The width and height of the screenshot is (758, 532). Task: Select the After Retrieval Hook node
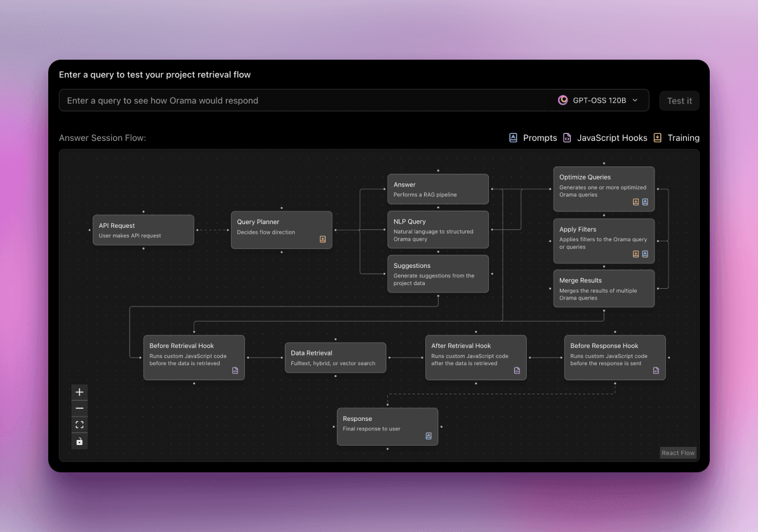pyautogui.click(x=475, y=358)
